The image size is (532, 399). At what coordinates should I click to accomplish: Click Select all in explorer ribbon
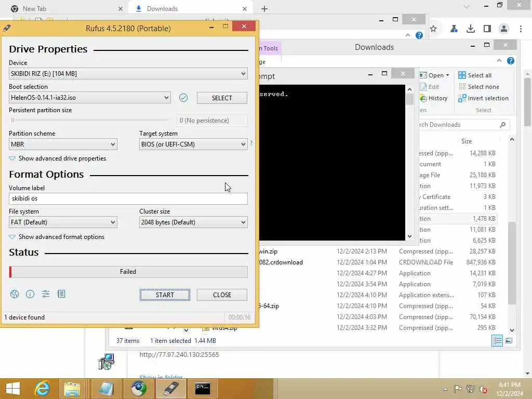point(475,75)
